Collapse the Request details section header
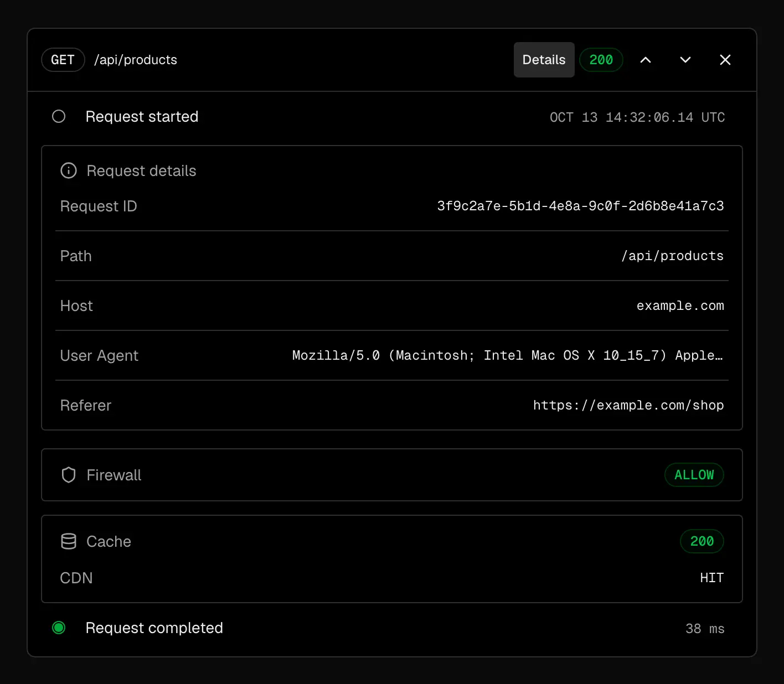This screenshot has height=684, width=784. (x=392, y=170)
